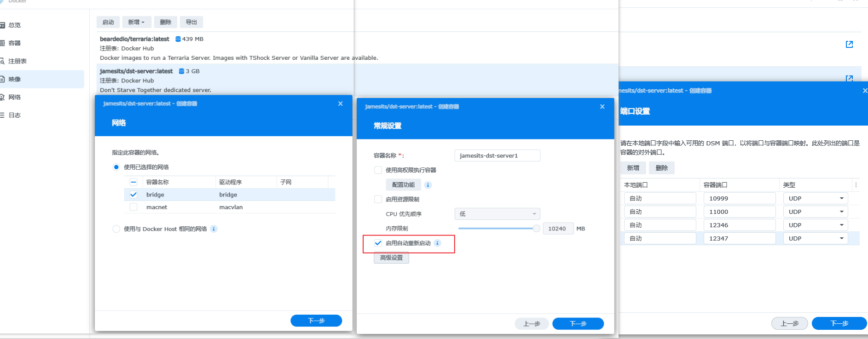Open 高级设置 advanced settings
Image resolution: width=868 pixels, height=339 pixels.
(x=391, y=258)
